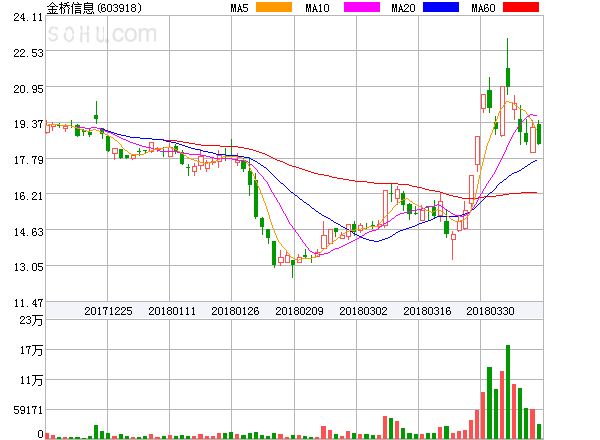
Task: Click the MA10 legend label
Action: (317, 8)
